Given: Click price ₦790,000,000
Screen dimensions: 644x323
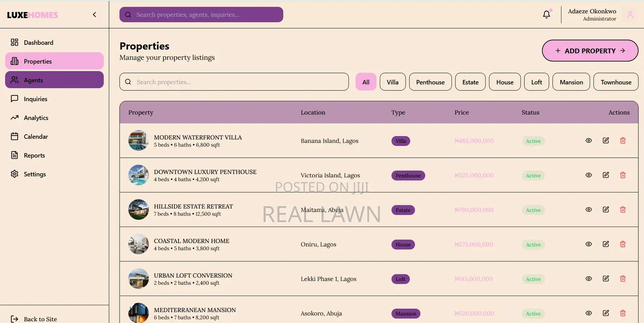Looking at the screenshot, I should coord(474,210).
